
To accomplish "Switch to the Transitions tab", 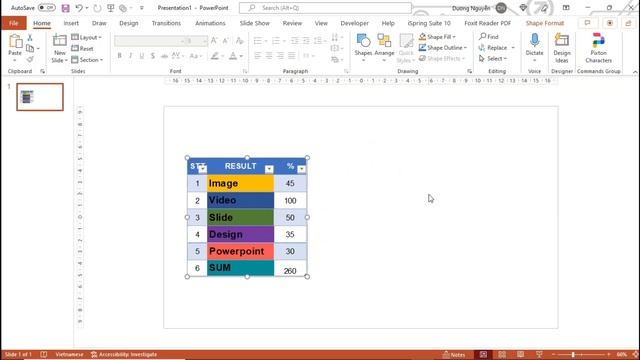I will pos(166,23).
